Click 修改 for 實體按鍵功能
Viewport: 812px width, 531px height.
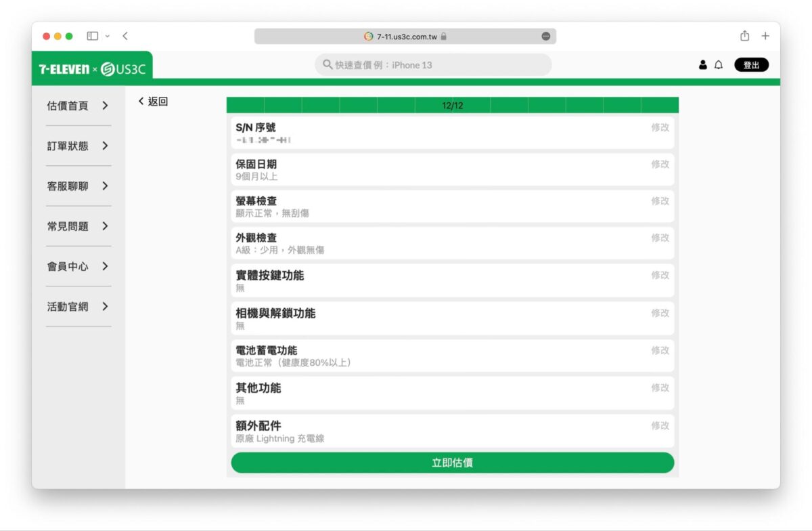click(x=660, y=275)
